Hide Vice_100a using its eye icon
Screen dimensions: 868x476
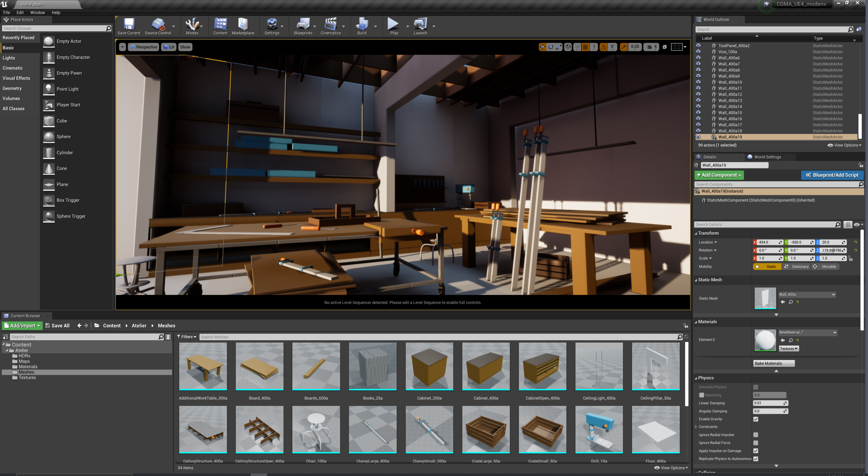point(698,52)
